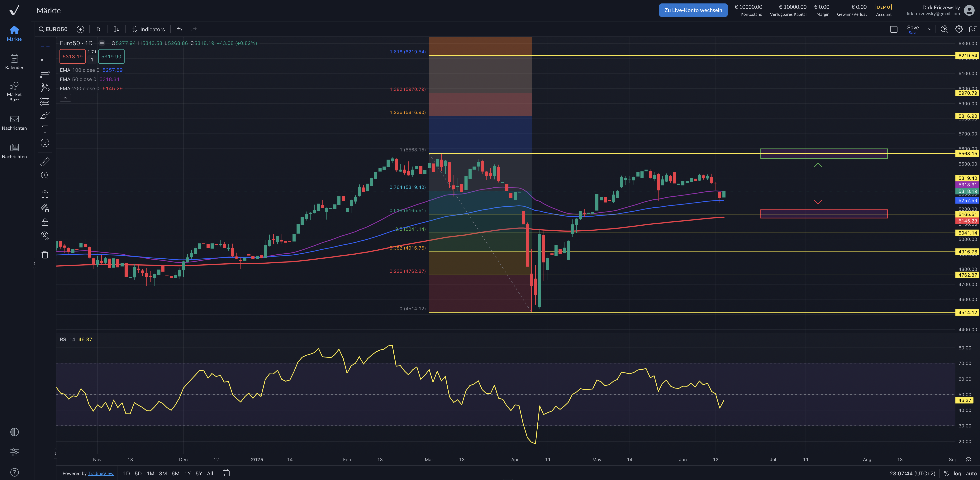The height and width of the screenshot is (480, 980).
Task: Switch to the 1Y timeframe
Action: point(188,473)
